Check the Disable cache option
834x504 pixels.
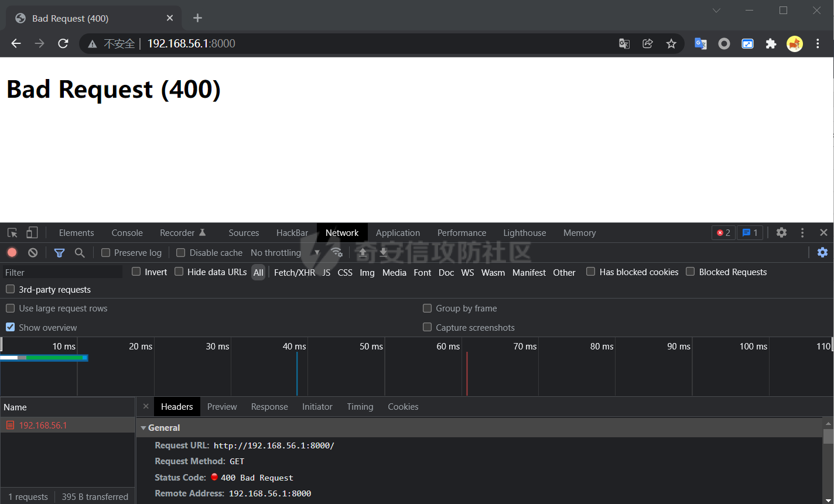(x=181, y=252)
